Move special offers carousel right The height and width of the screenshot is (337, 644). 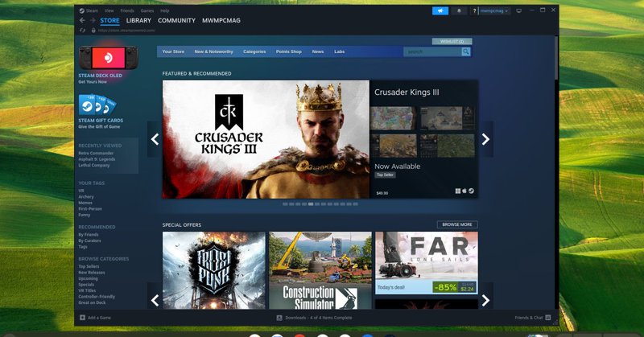486,300
